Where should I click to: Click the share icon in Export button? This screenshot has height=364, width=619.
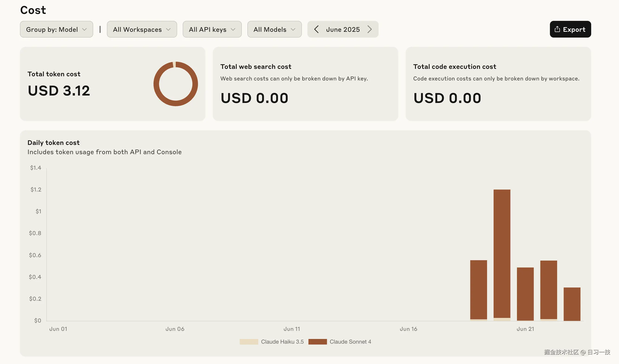(x=557, y=29)
